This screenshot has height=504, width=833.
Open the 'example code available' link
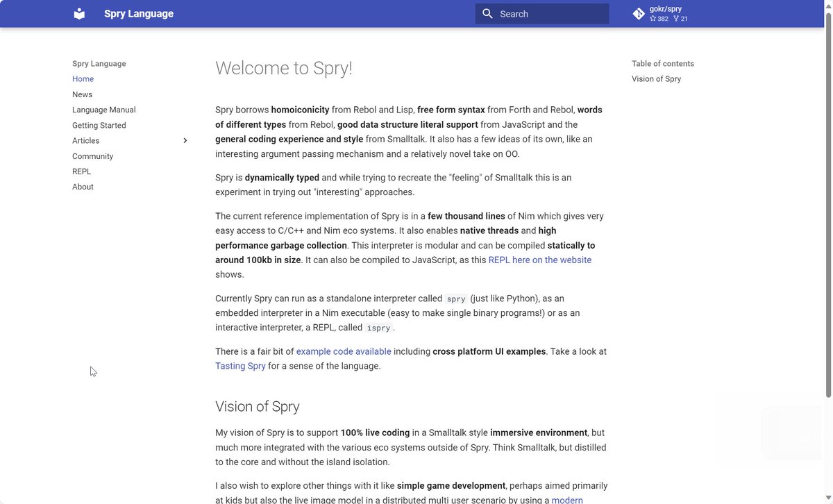344,351
